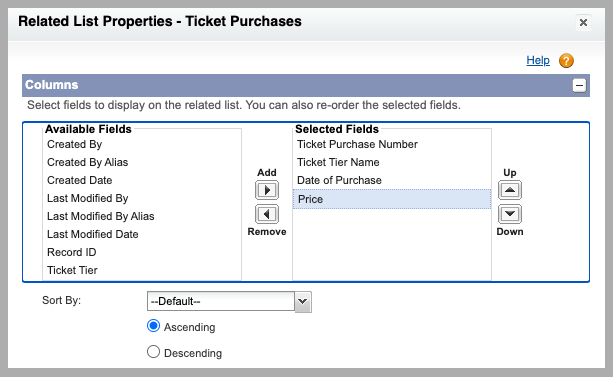Collapse the Columns section with minus icon

pyautogui.click(x=579, y=85)
